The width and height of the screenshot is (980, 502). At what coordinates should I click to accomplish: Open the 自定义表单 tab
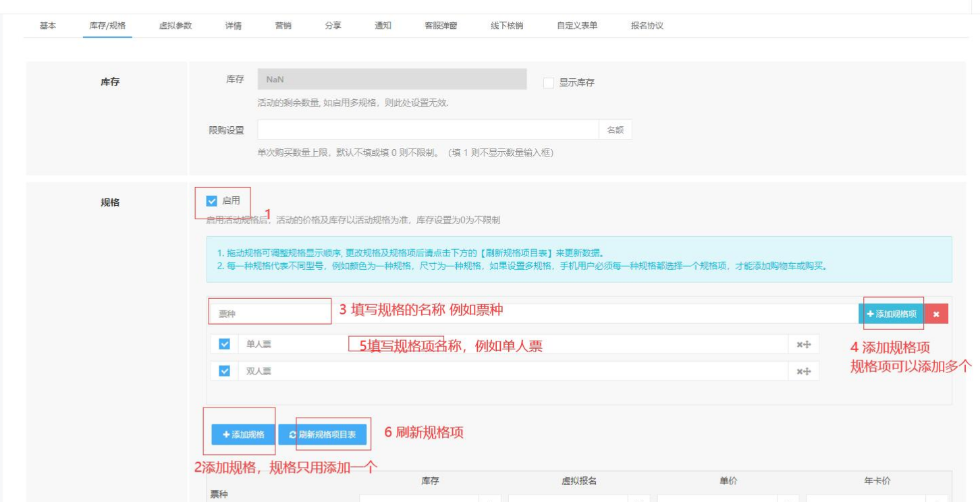tap(576, 26)
